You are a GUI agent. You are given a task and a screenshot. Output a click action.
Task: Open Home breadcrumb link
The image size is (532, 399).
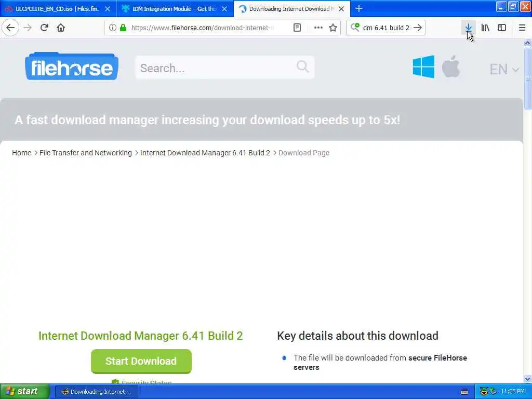[x=22, y=153]
